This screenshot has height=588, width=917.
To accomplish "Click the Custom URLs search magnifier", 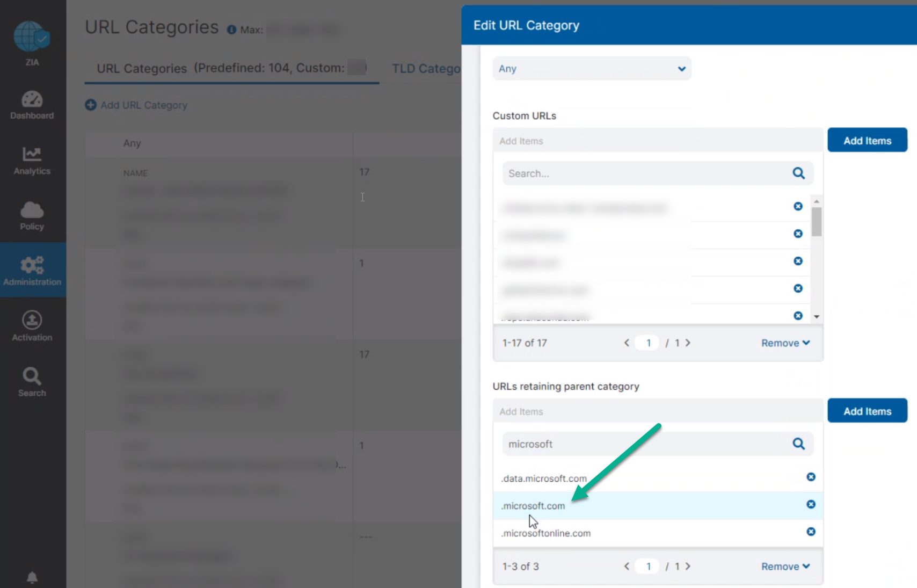I will (798, 173).
